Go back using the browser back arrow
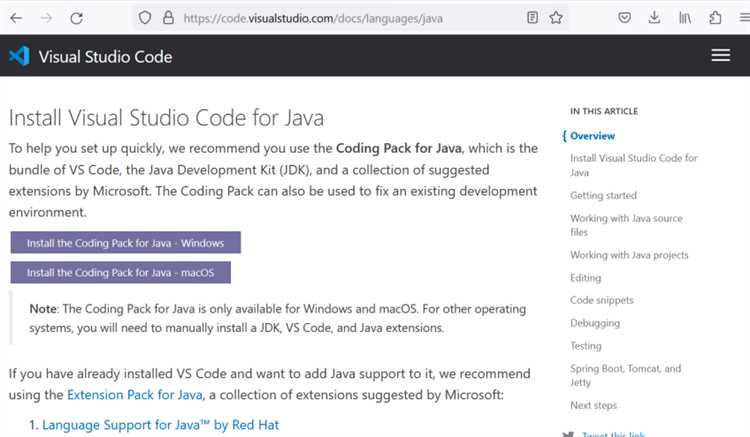 16,18
